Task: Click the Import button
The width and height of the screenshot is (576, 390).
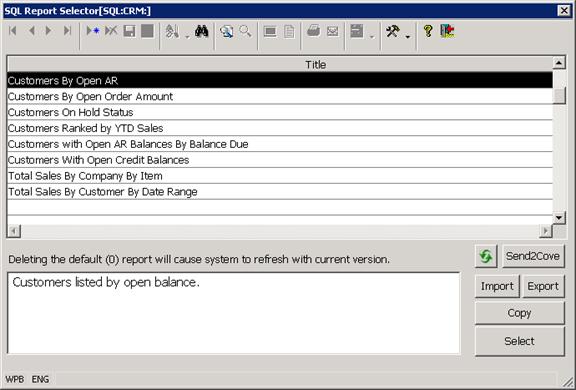Action: (497, 286)
